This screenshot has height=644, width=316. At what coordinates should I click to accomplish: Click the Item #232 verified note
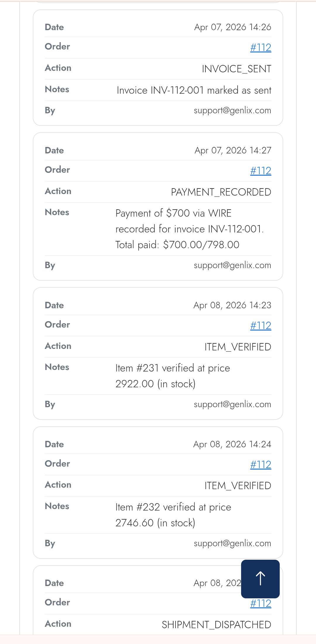173,515
